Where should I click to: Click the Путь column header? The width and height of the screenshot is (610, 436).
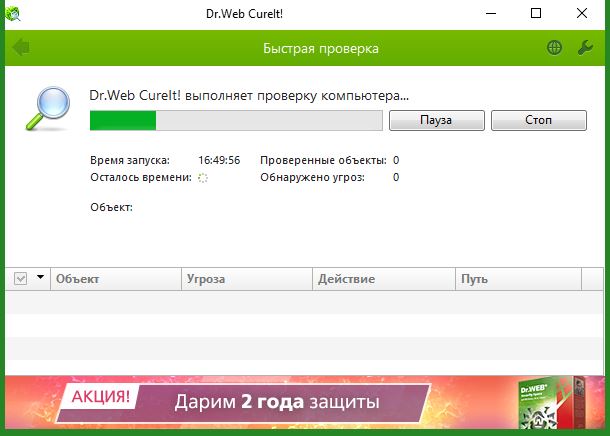519,279
